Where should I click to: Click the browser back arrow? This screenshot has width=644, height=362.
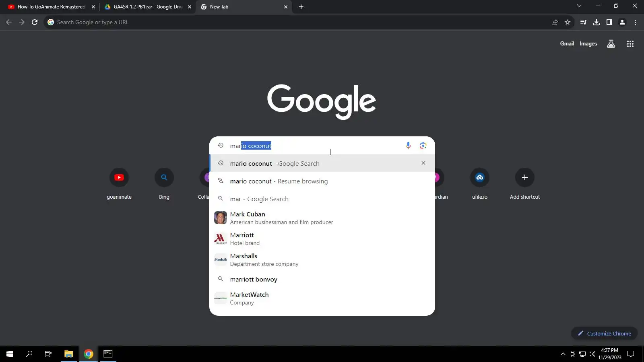click(x=9, y=22)
